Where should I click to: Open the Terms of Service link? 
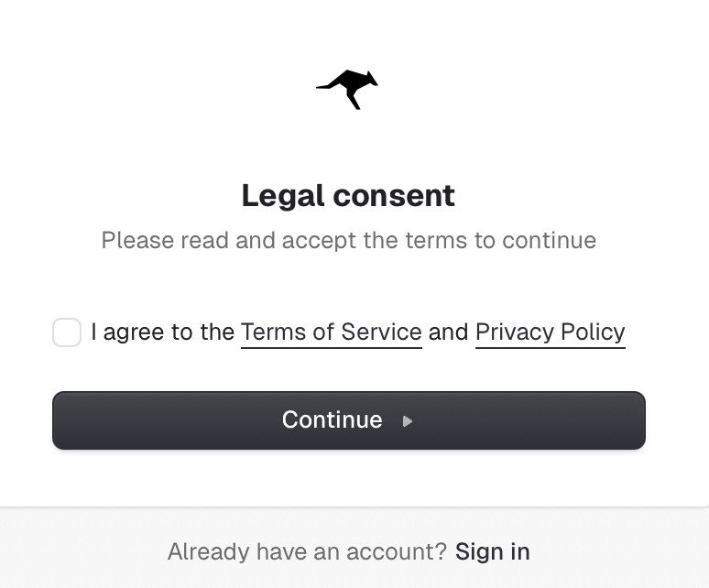[x=331, y=332]
